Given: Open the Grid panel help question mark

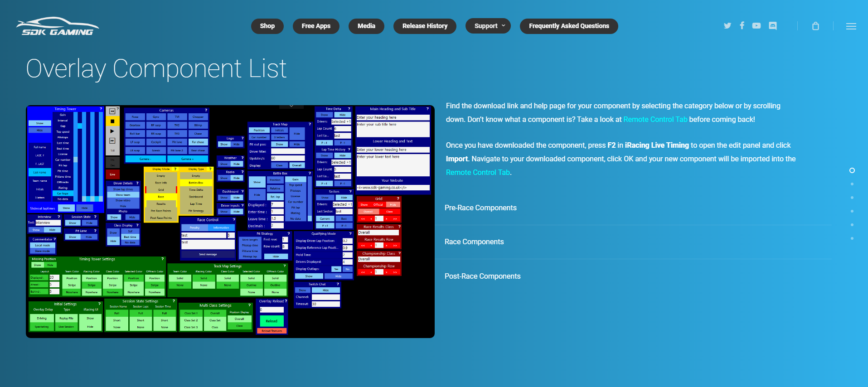Looking at the screenshot, I should (398, 198).
